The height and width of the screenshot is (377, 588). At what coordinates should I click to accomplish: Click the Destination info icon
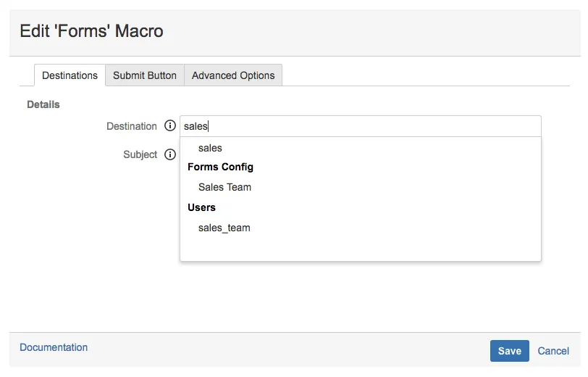pyautogui.click(x=170, y=126)
